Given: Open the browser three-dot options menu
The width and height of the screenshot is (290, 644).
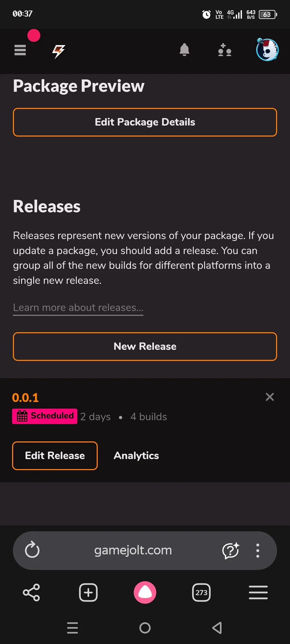Looking at the screenshot, I should point(257,550).
